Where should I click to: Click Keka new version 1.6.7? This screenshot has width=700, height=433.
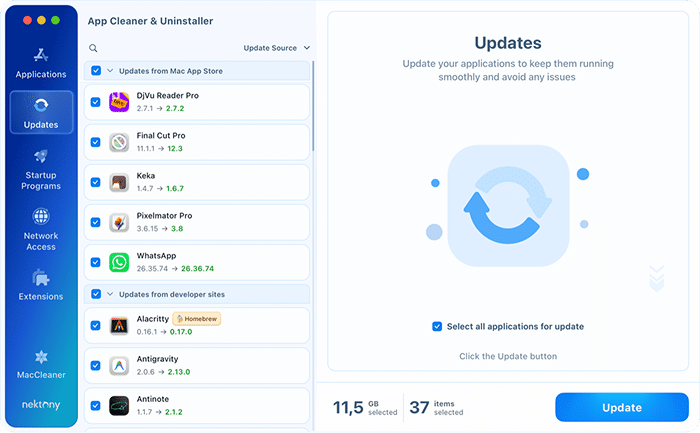[x=175, y=188]
